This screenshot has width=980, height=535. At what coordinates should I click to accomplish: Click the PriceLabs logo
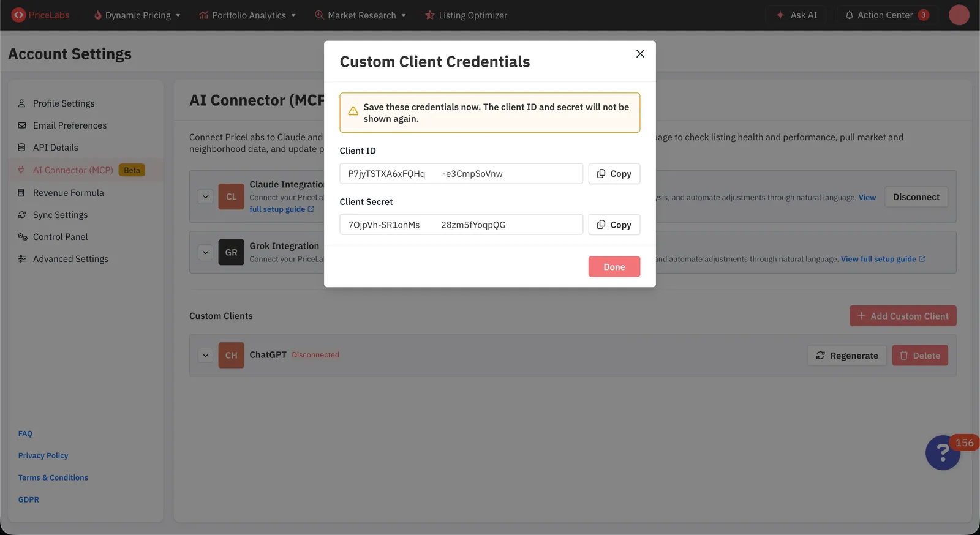tap(40, 15)
